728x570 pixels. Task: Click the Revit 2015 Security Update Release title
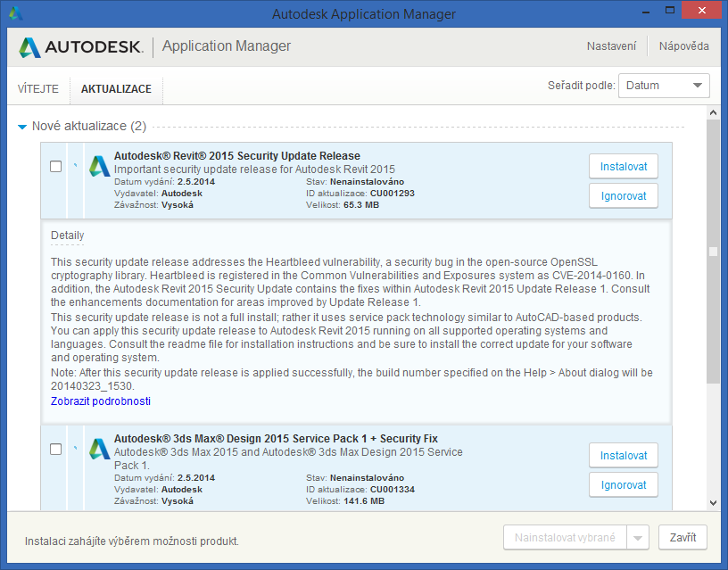tap(237, 156)
